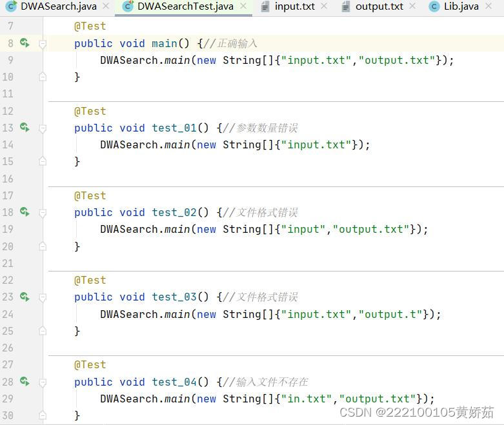Click the @Test annotation on line 7
This screenshot has height=425, width=504.
click(x=90, y=26)
